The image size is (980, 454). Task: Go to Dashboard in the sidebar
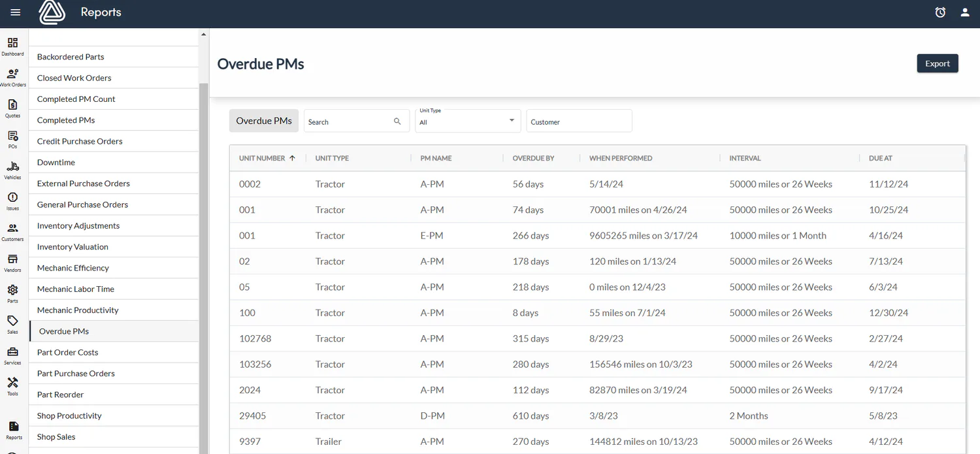(x=12, y=46)
